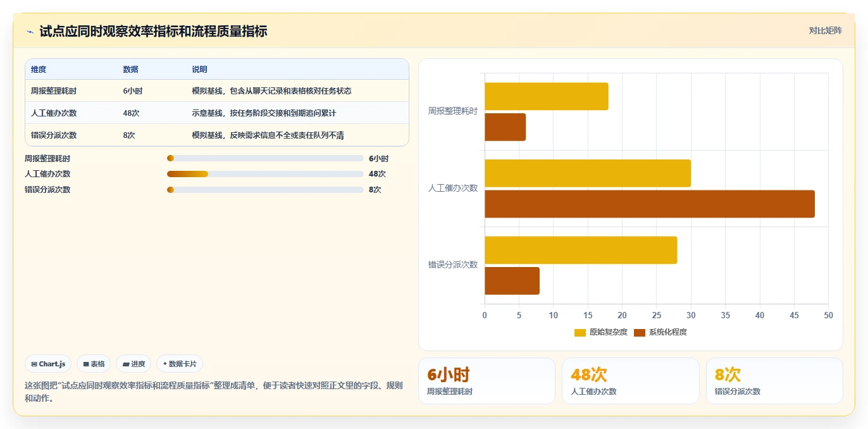Select the 周报整理耗时 table row cell
868x429 pixels.
[54, 91]
